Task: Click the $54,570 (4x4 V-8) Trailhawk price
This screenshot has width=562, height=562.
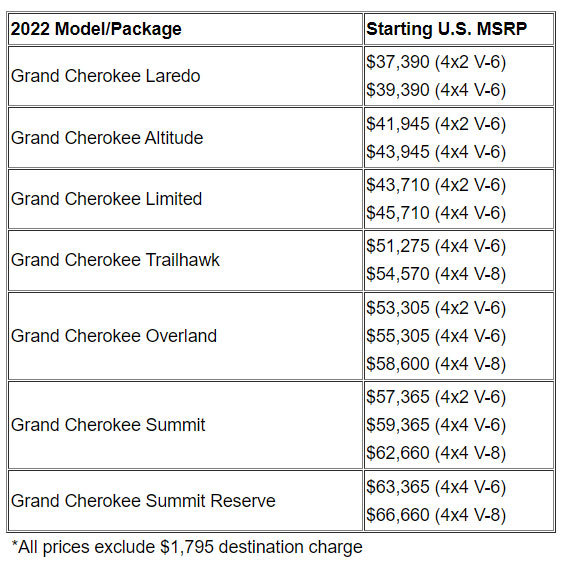Action: coord(436,274)
